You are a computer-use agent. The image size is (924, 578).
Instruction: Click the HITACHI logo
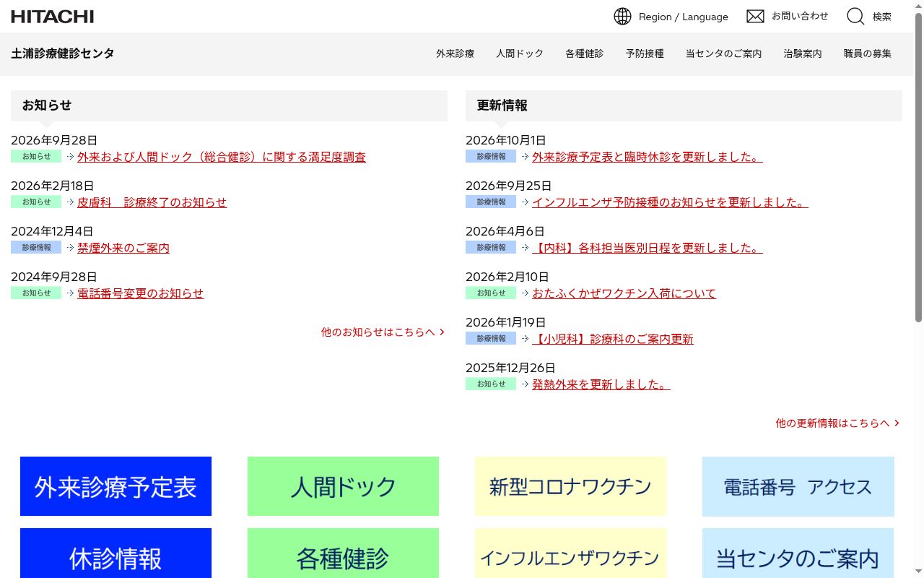pos(53,16)
